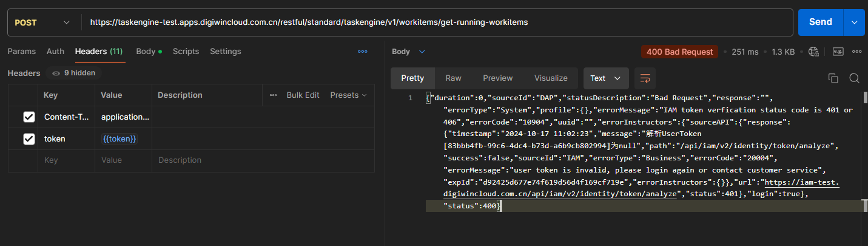Image resolution: width=868 pixels, height=246 pixels.
Task: Click the empty Description input in new row
Action: [263, 160]
